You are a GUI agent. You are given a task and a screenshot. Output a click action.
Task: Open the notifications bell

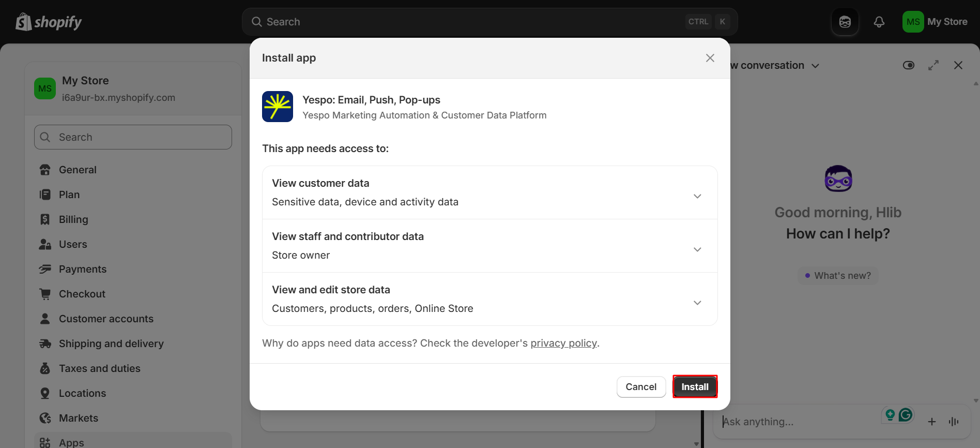tap(879, 22)
